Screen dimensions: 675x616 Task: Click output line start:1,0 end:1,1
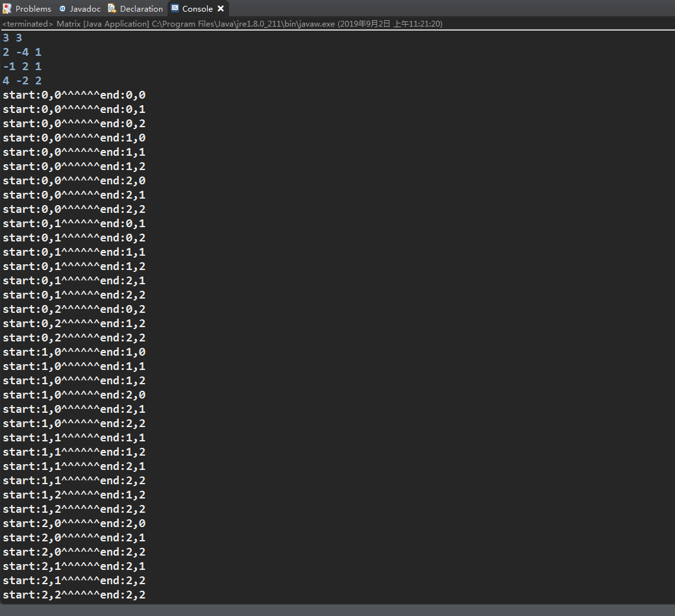coord(74,366)
